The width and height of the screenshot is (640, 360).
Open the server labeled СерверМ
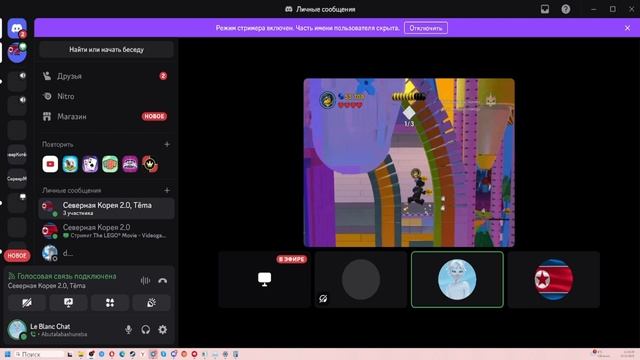17,179
